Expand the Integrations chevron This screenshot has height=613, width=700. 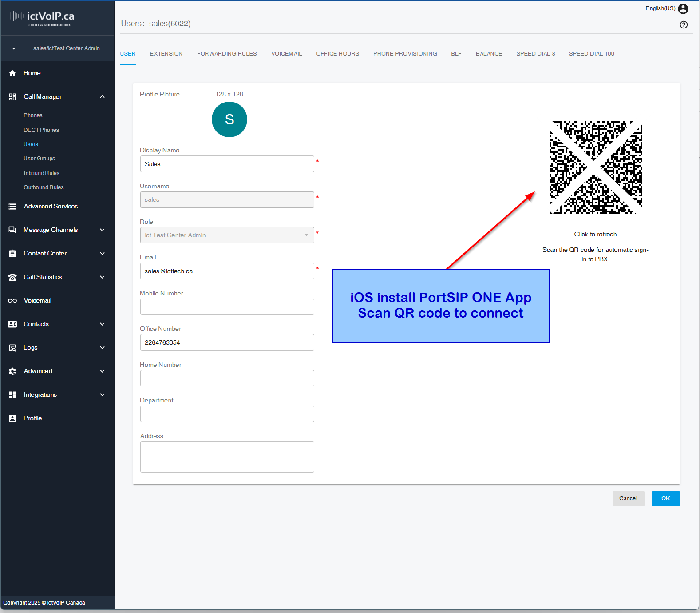point(103,395)
